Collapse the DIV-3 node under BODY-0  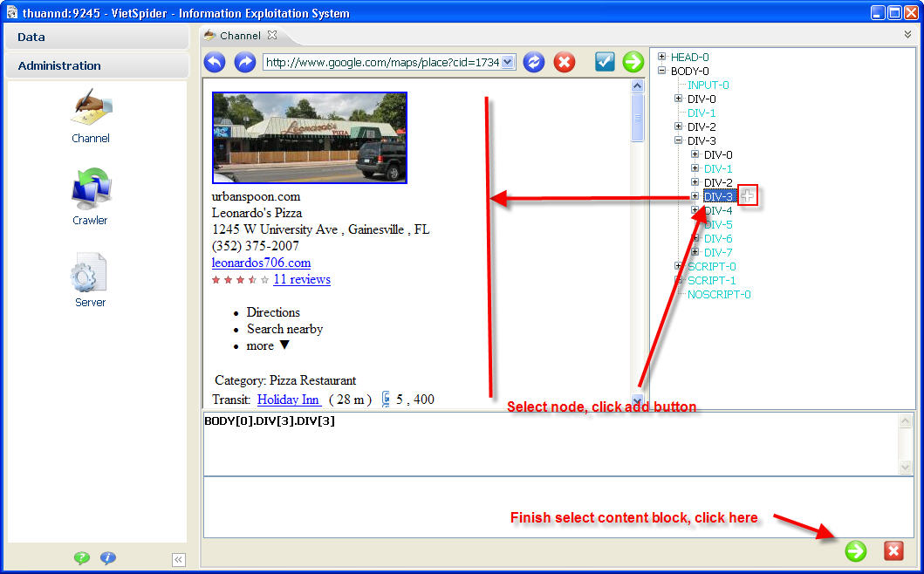tap(678, 140)
